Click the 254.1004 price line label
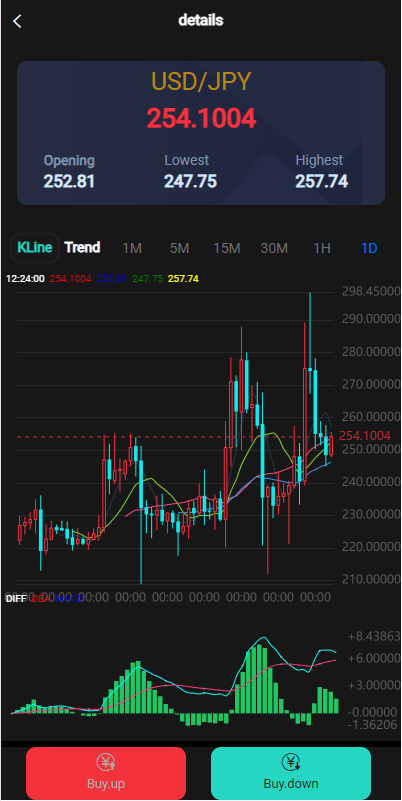 [365, 436]
